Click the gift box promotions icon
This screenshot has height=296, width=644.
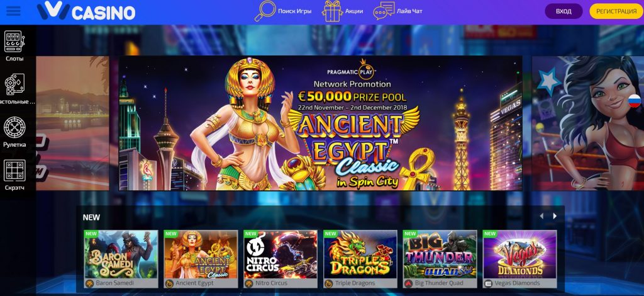click(332, 11)
